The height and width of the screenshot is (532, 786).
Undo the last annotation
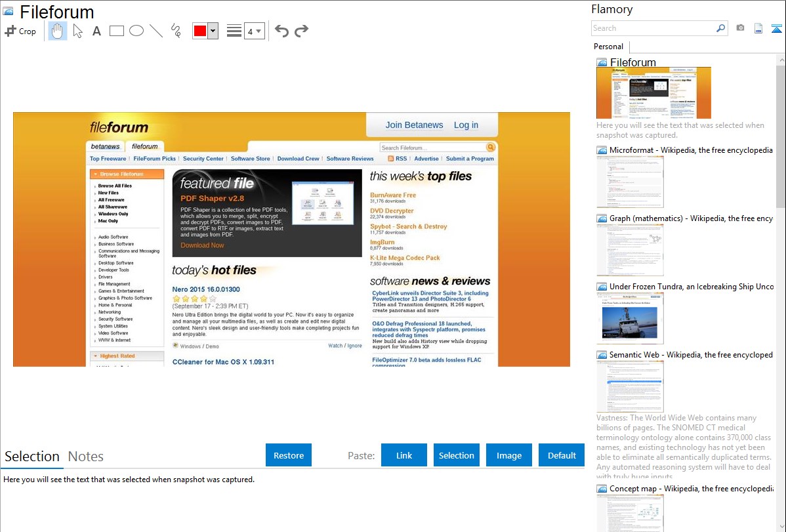point(281,31)
